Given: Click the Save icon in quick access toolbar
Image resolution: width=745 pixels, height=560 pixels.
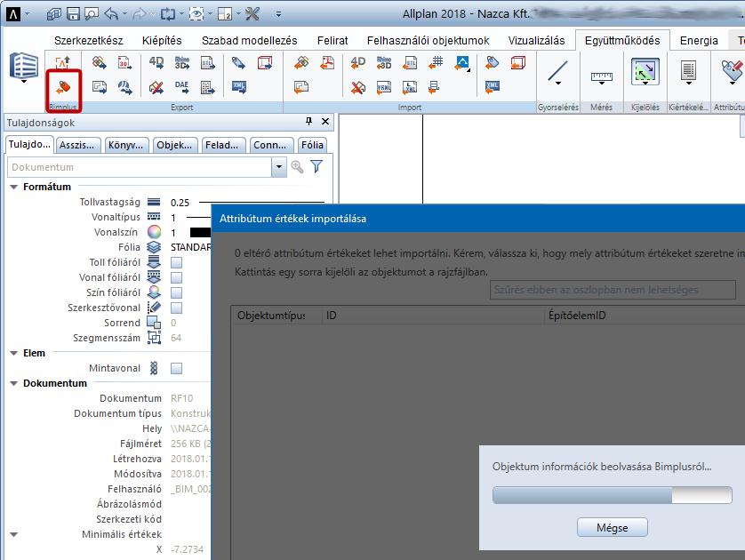Looking at the screenshot, I should 73,13.
